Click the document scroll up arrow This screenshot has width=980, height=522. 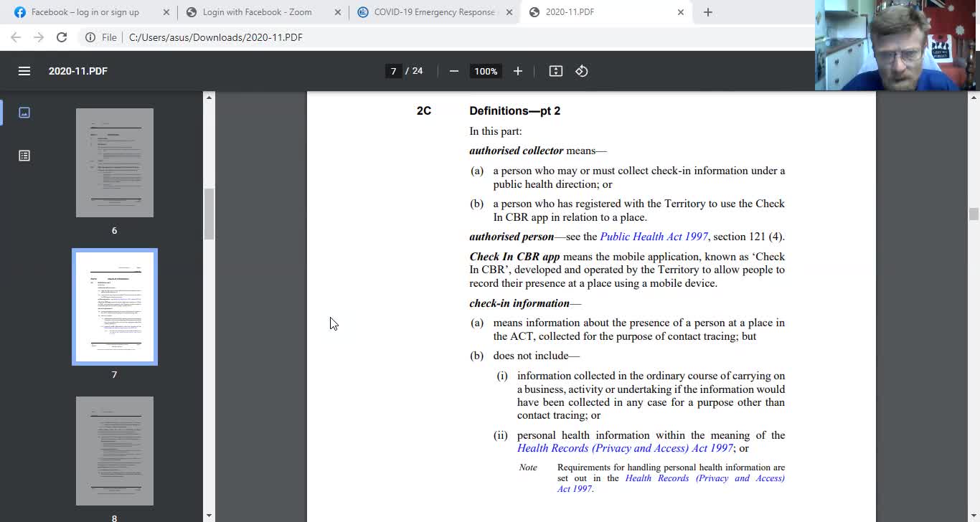974,97
